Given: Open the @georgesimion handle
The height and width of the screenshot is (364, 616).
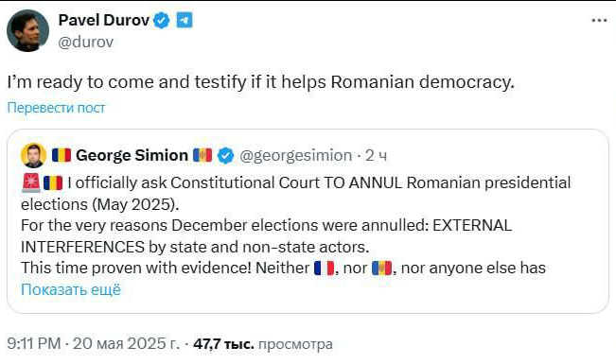Looking at the screenshot, I should tap(296, 155).
